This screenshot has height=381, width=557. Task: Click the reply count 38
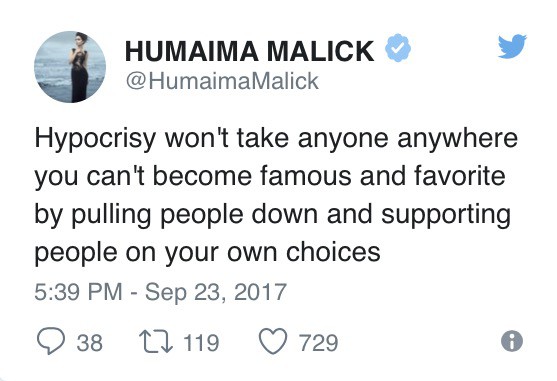click(x=90, y=343)
